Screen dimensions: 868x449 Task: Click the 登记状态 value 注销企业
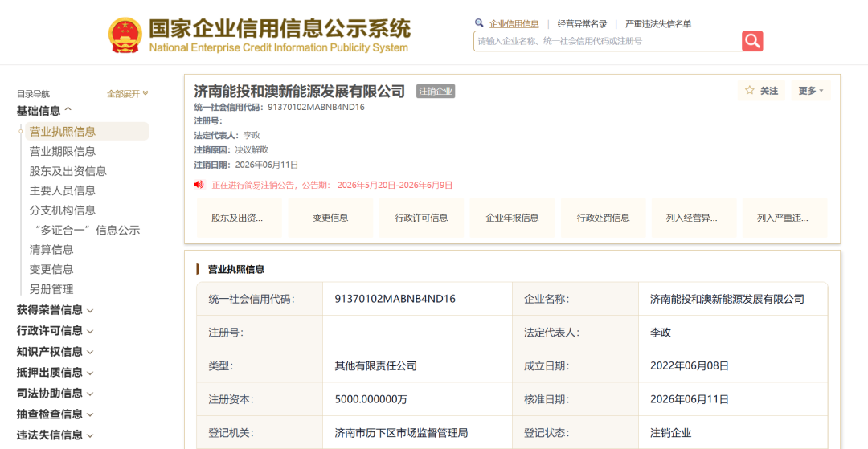[670, 432]
